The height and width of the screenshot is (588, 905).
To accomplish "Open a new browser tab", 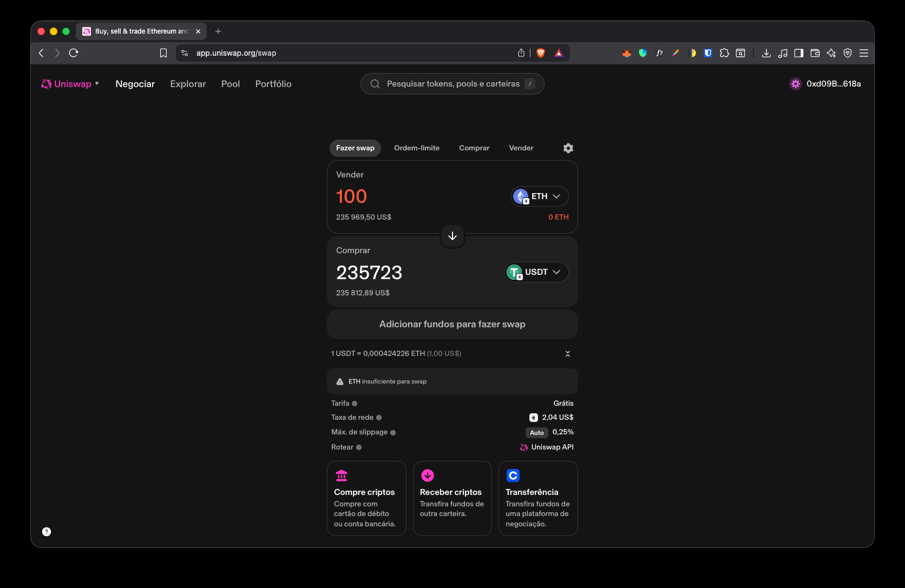I will (x=218, y=31).
